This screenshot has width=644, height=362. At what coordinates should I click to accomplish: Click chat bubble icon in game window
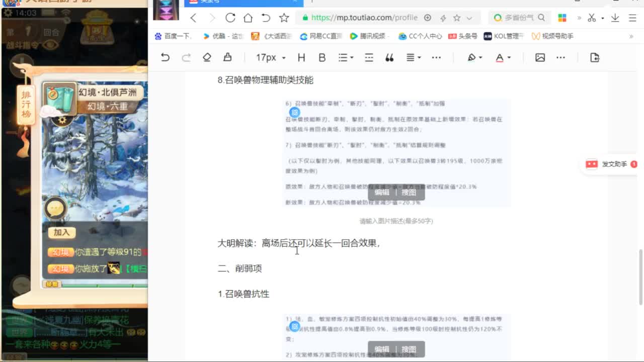click(55, 209)
